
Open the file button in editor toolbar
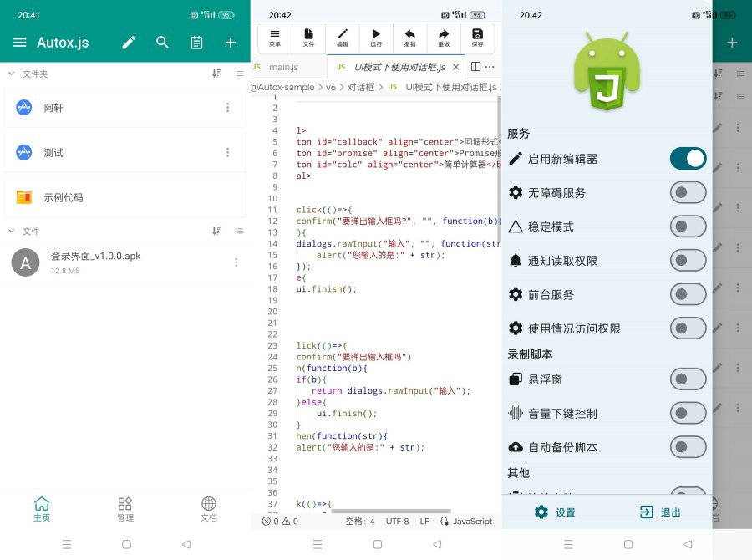(308, 38)
